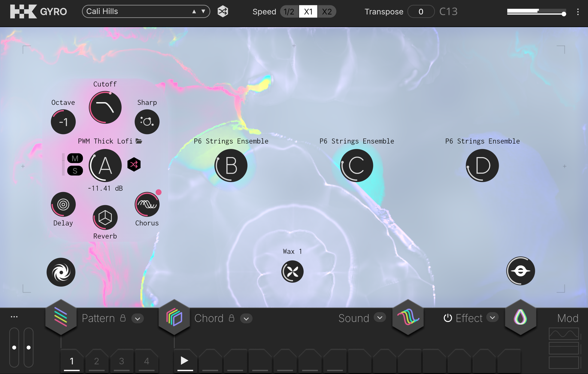The height and width of the screenshot is (374, 588).
Task: Mute layer A with the M button
Action: click(x=75, y=158)
